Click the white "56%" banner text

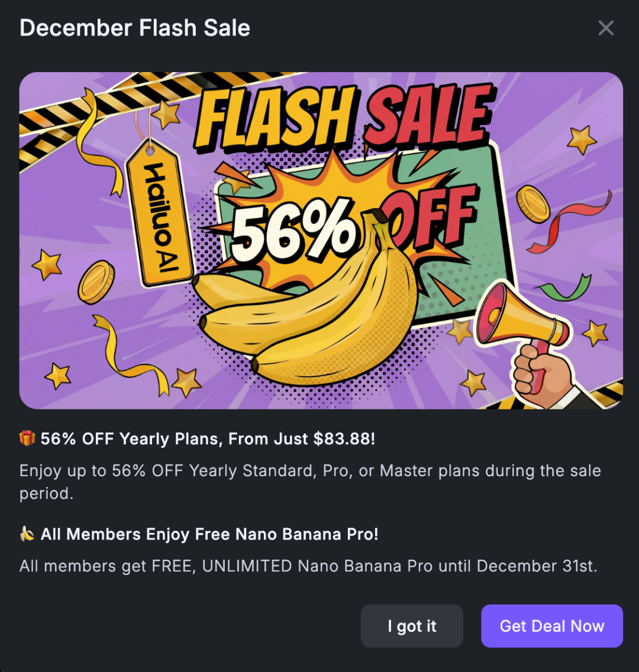click(x=294, y=232)
